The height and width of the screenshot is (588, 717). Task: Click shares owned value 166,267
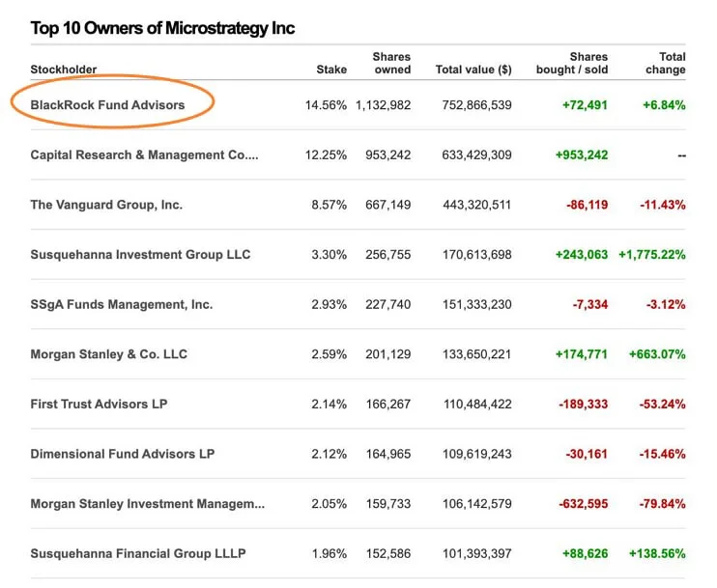(x=388, y=404)
